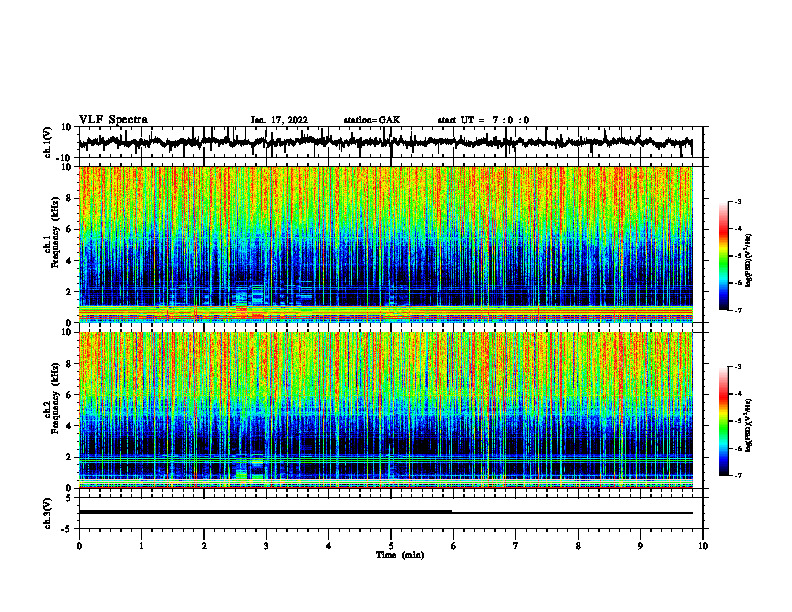Click the "-6" label on lower colorbar
Image resolution: width=792 pixels, height=612 pixels.
pyautogui.click(x=738, y=448)
